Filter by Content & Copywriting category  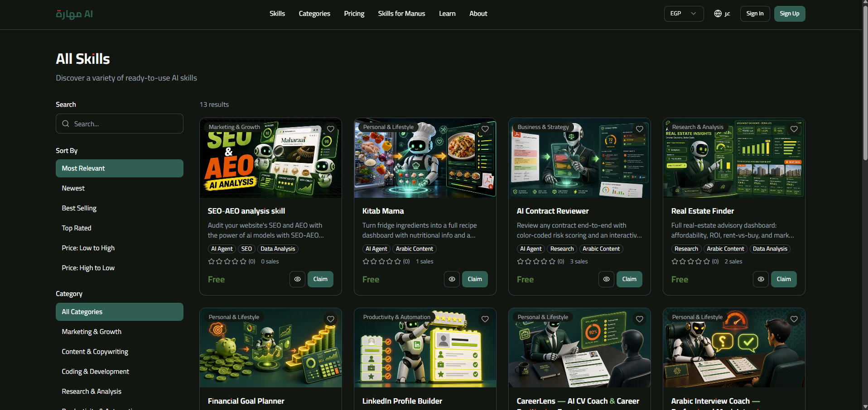click(x=120, y=352)
